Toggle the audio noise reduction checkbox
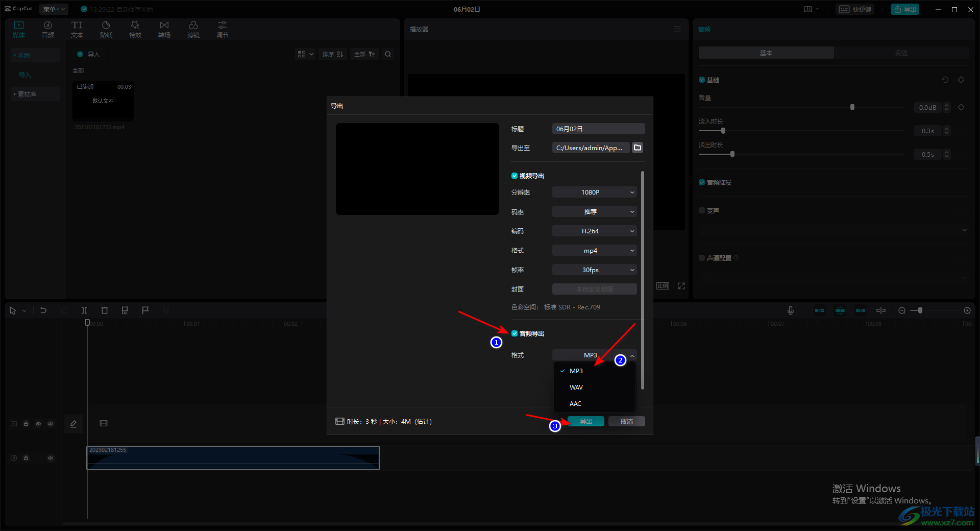This screenshot has width=980, height=531. [x=702, y=182]
